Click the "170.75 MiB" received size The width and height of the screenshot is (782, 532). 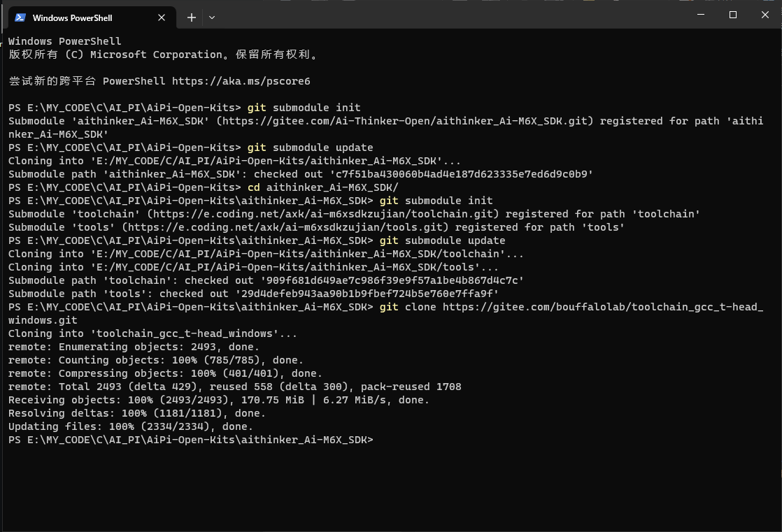tap(272, 400)
